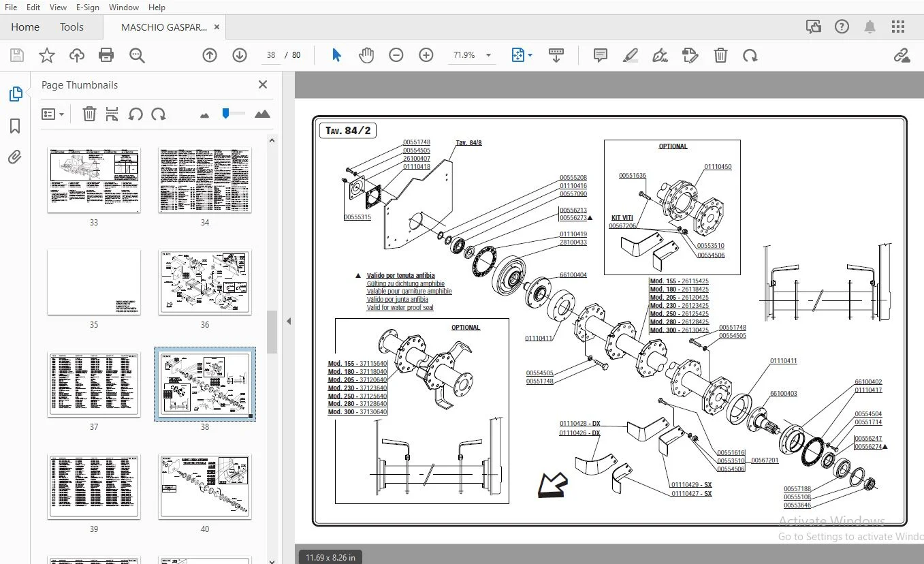
Task: Reduce thumbnail size with small mountain icon
Action: click(x=205, y=115)
